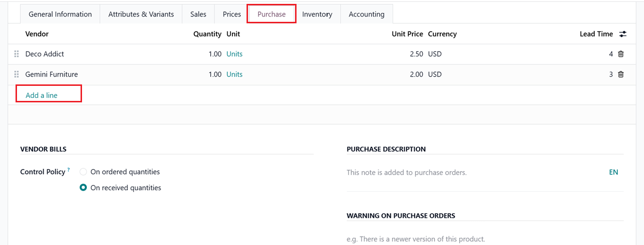
Task: Open the Accounting tab
Action: click(366, 14)
